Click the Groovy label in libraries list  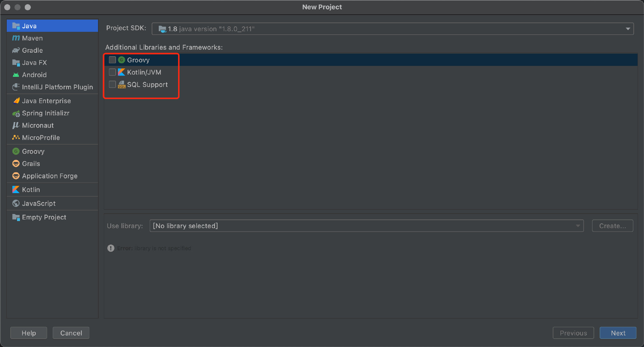pyautogui.click(x=139, y=60)
